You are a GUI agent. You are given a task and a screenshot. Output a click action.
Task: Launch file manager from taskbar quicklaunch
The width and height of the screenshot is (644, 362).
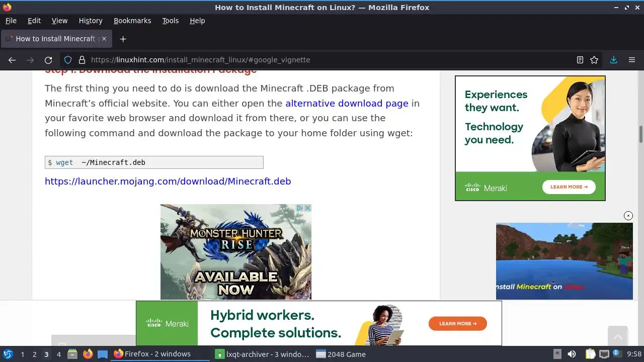click(x=72, y=354)
